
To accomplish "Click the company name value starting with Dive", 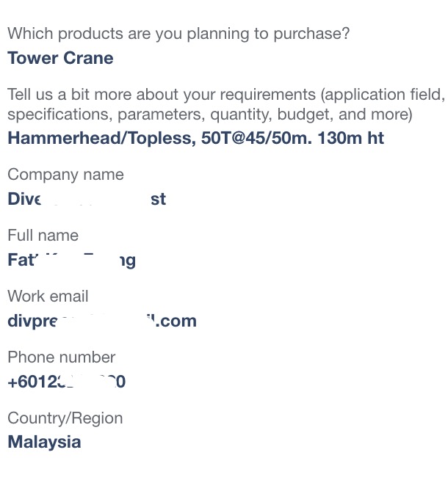I will [x=87, y=199].
